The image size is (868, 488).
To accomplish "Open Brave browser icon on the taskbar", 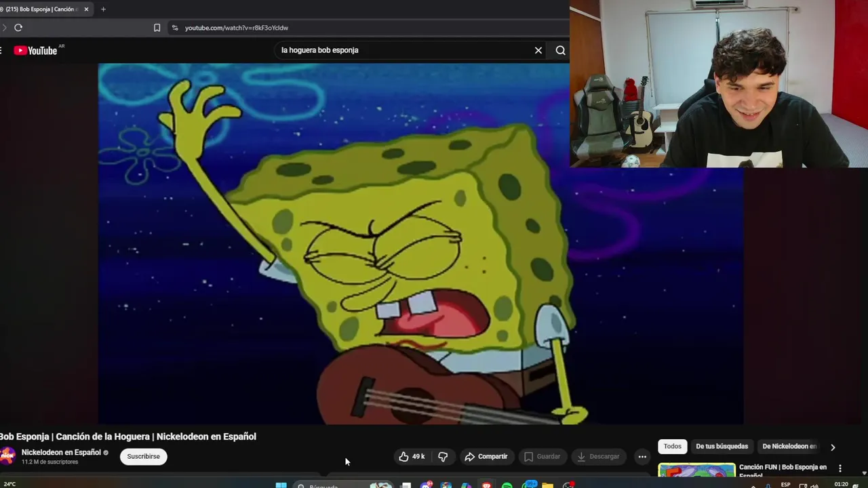I will tap(486, 485).
